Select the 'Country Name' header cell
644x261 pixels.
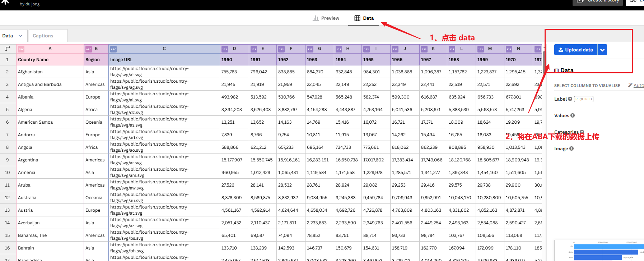[x=50, y=60]
